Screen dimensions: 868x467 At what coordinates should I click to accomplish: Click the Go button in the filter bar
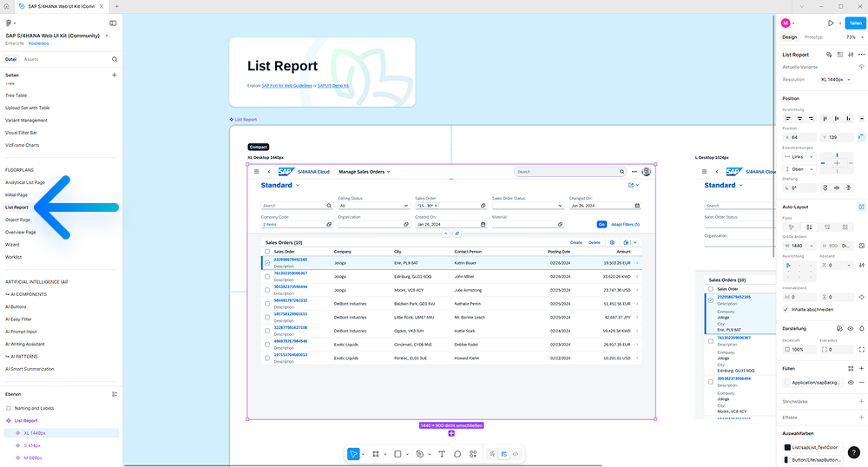click(x=602, y=224)
